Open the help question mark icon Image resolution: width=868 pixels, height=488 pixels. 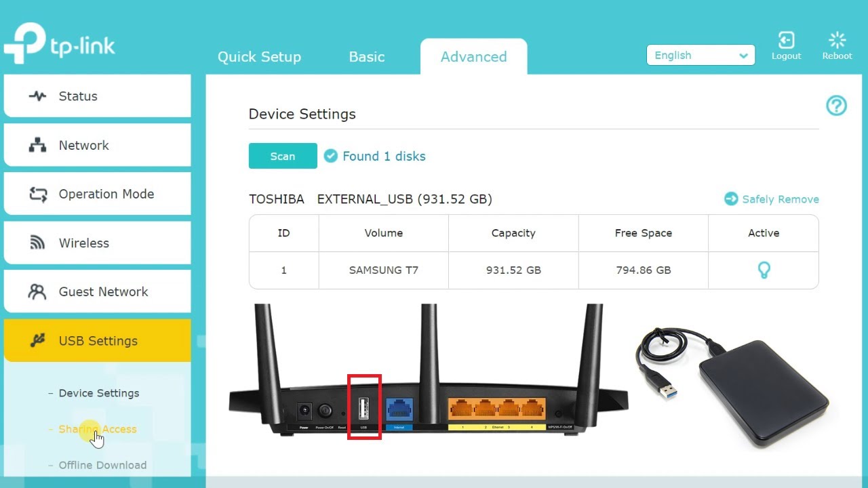coord(836,105)
